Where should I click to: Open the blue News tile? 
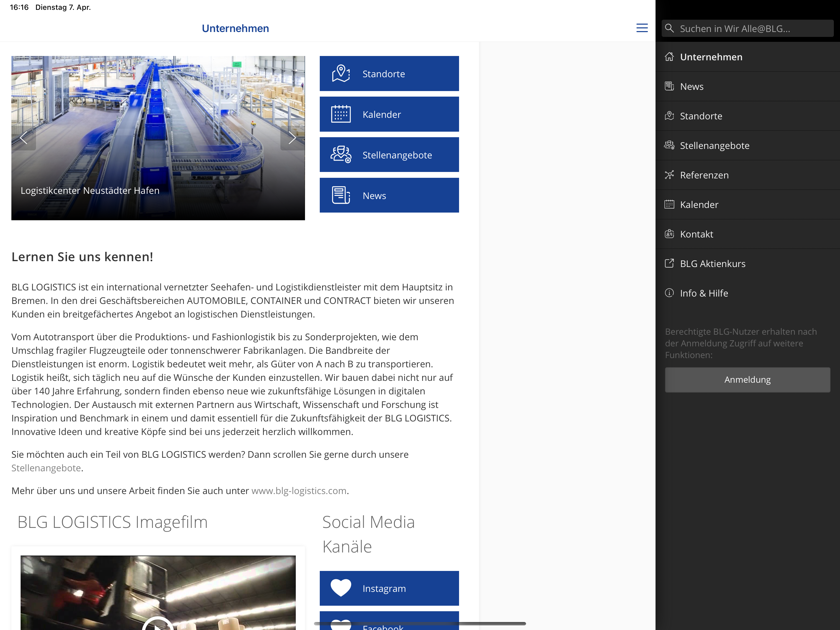click(389, 195)
